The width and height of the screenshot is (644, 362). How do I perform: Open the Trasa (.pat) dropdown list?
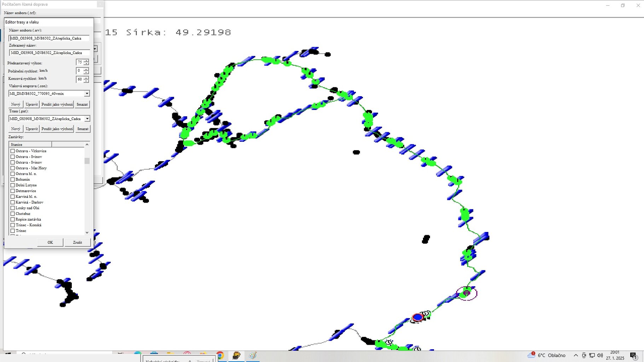(87, 119)
